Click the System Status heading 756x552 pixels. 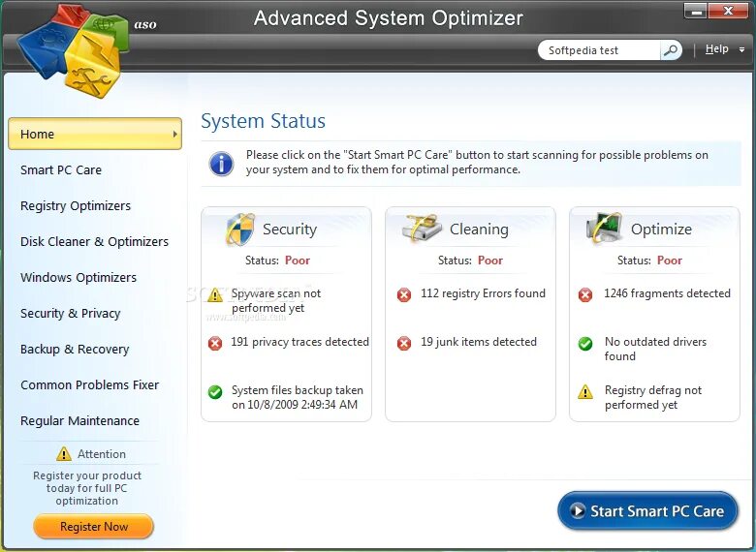click(264, 121)
